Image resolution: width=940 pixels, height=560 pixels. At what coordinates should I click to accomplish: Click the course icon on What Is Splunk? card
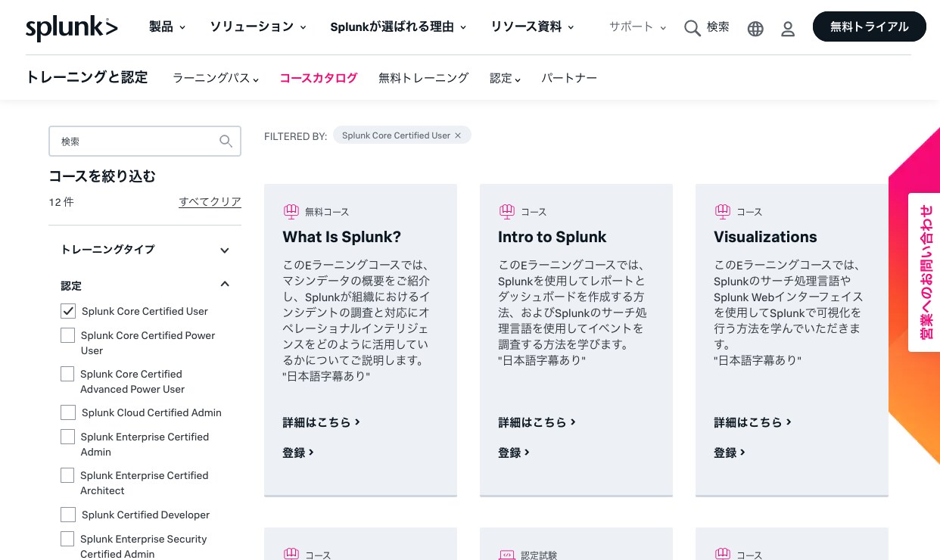291,211
